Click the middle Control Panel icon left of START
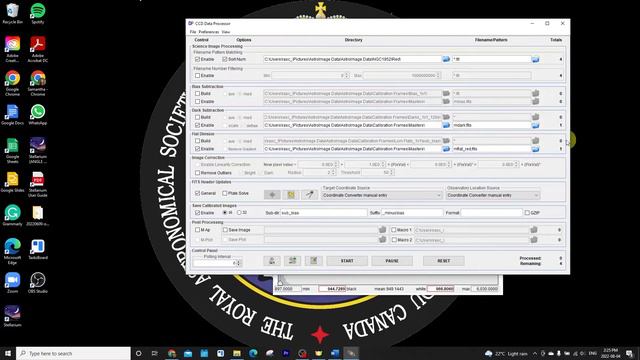640x360 pixels. pos(293,261)
